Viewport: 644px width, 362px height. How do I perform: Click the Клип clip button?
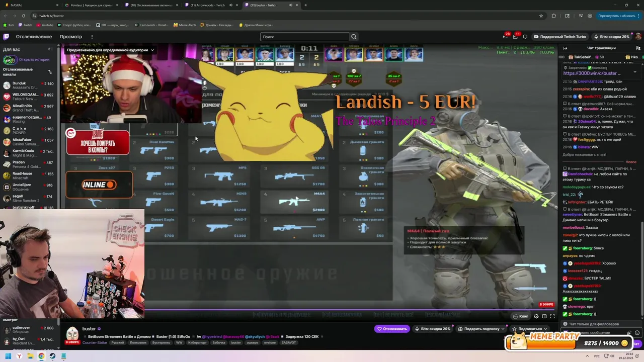(x=521, y=316)
